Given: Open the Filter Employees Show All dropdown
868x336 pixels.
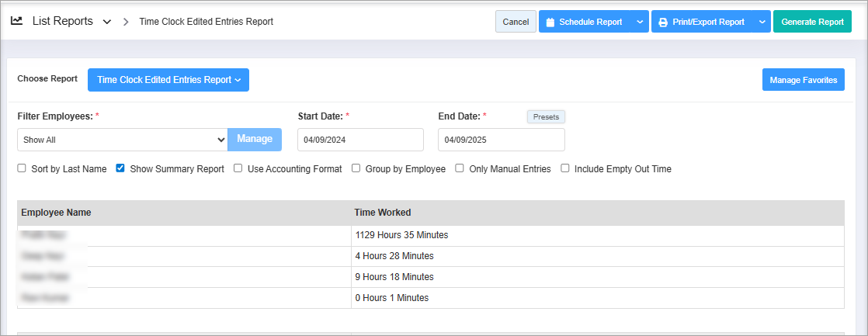Looking at the screenshot, I should point(122,140).
